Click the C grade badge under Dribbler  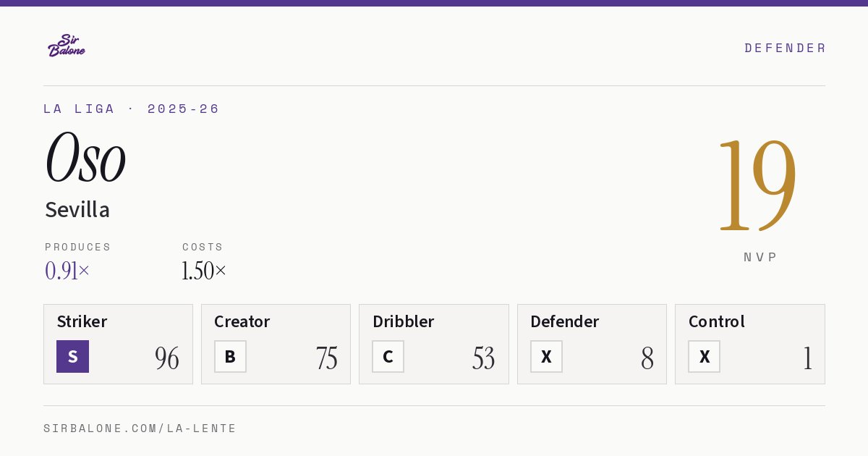point(388,356)
